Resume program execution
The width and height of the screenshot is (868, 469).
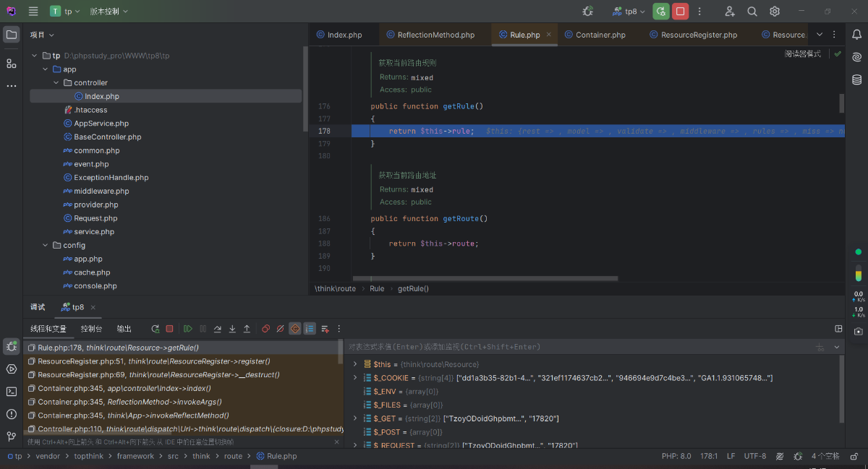point(187,328)
